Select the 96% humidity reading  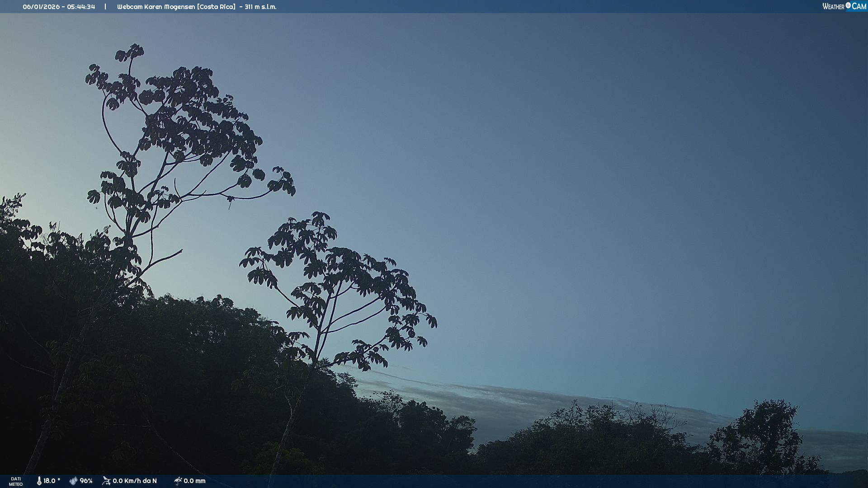(86, 481)
